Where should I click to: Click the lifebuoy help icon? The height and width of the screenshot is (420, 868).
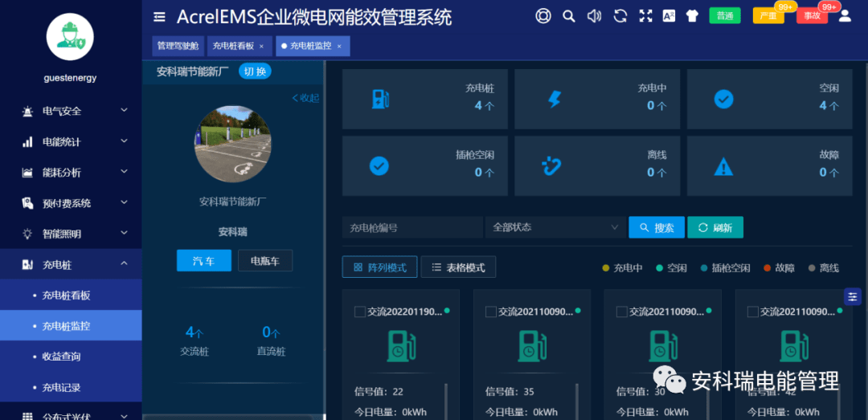[x=543, y=15]
